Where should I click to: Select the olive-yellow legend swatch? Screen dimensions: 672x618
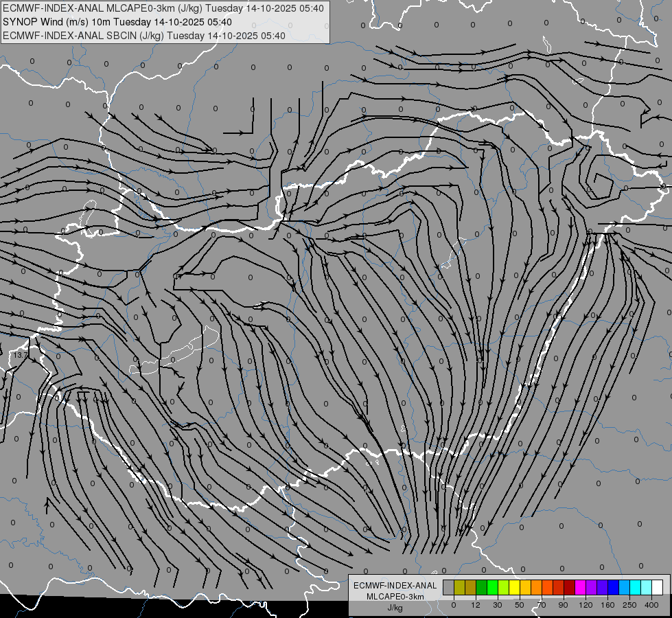459,587
